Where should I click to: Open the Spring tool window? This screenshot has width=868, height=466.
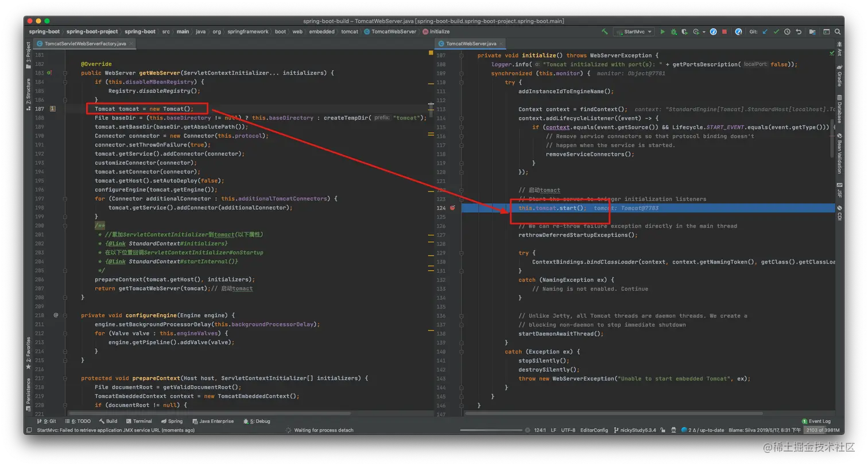[x=171, y=421]
